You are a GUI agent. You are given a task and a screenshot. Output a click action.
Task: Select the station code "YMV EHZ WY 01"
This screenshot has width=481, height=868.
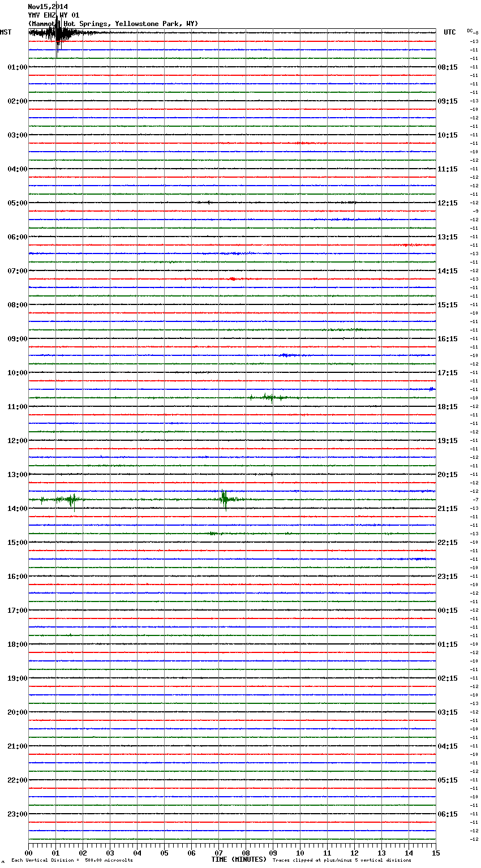53,15
